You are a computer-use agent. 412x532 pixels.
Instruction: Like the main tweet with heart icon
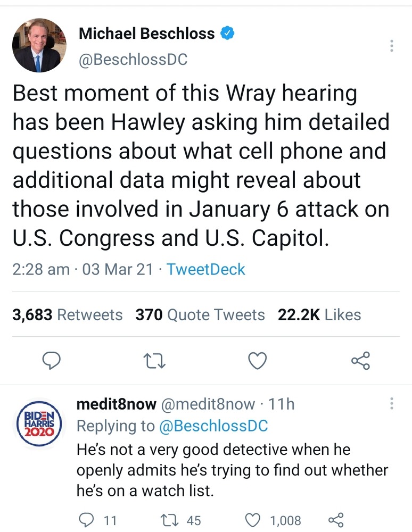click(x=258, y=362)
